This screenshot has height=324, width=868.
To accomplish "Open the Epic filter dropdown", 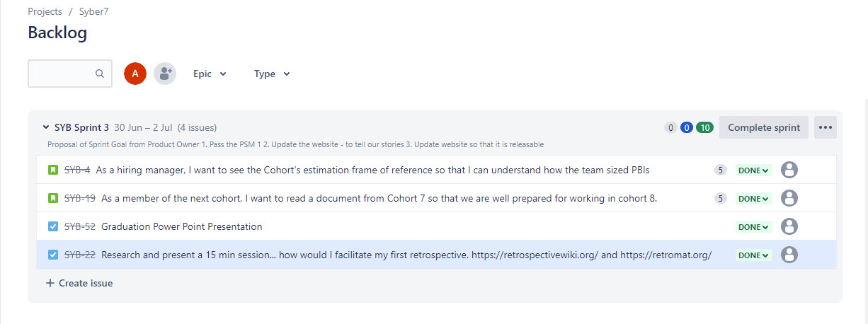I will pyautogui.click(x=210, y=74).
